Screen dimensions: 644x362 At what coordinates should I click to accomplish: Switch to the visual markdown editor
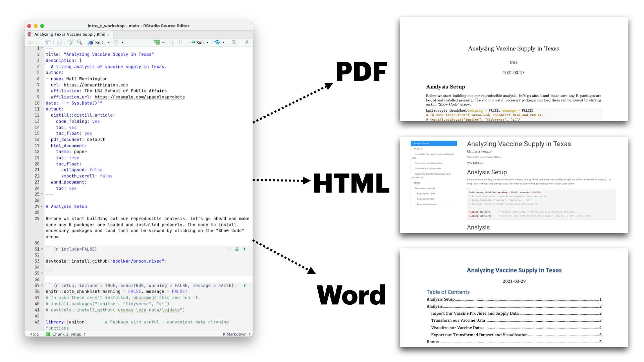[x=247, y=42]
